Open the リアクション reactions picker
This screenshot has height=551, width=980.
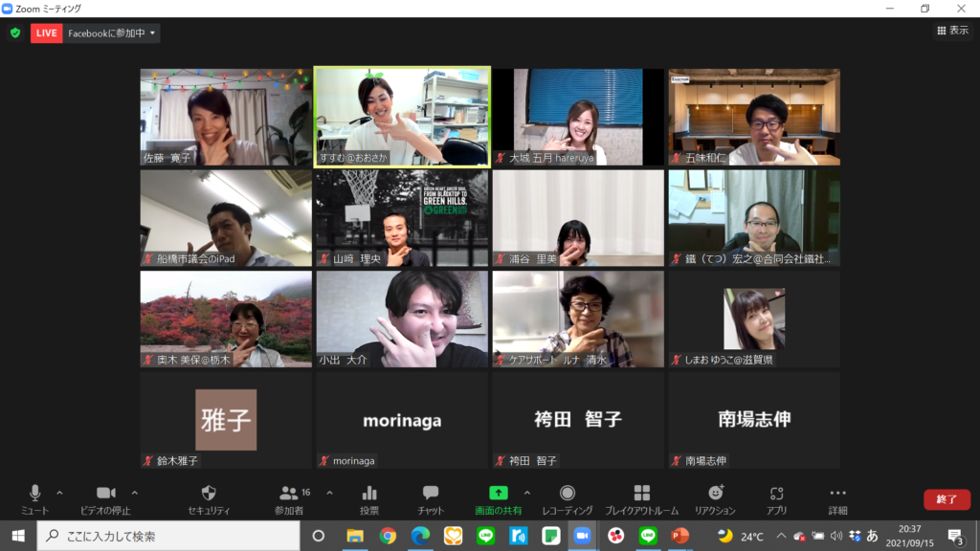pyautogui.click(x=715, y=498)
